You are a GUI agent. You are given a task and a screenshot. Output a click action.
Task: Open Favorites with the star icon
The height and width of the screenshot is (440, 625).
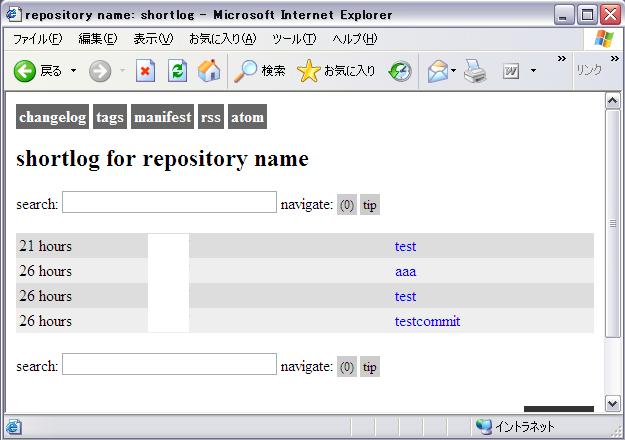(x=309, y=71)
